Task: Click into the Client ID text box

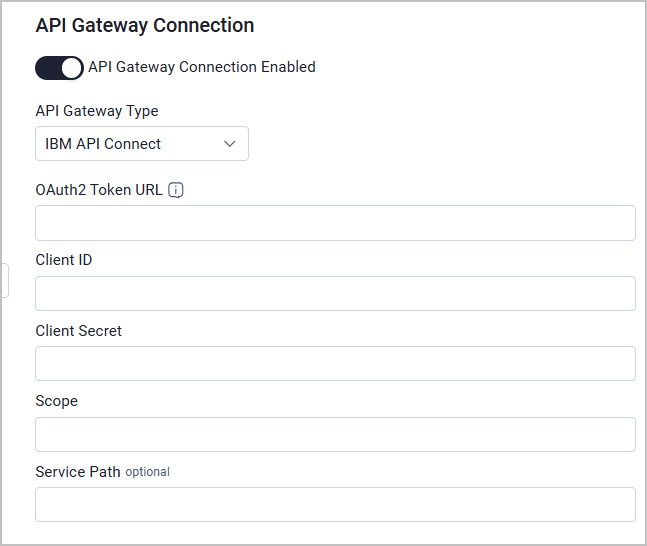Action: pos(335,293)
